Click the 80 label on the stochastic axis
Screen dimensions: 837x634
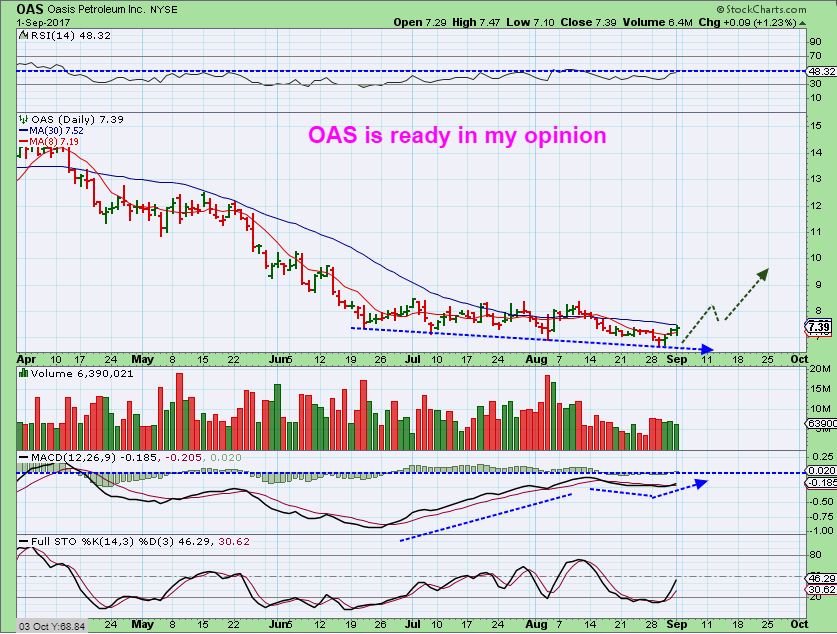pyautogui.click(x=816, y=555)
